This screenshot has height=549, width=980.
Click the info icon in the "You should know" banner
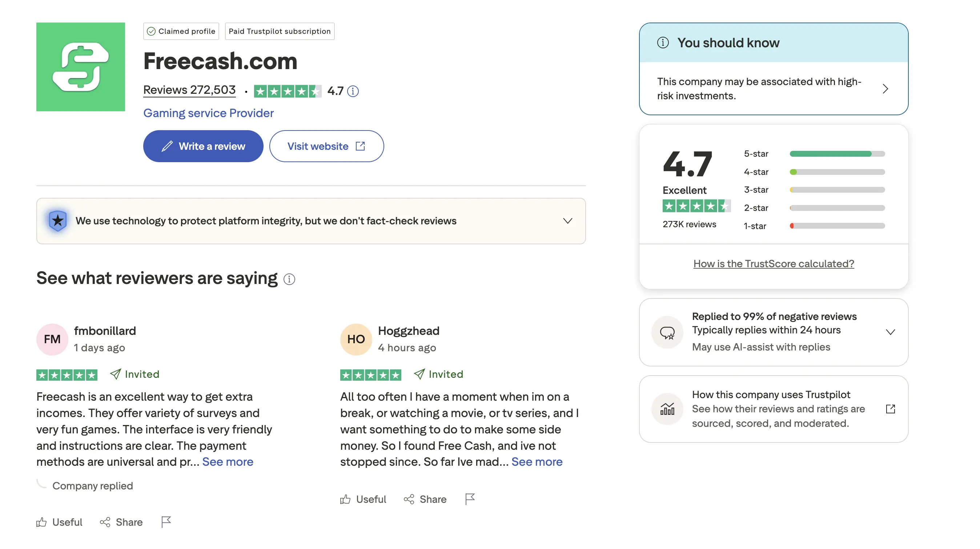(663, 43)
